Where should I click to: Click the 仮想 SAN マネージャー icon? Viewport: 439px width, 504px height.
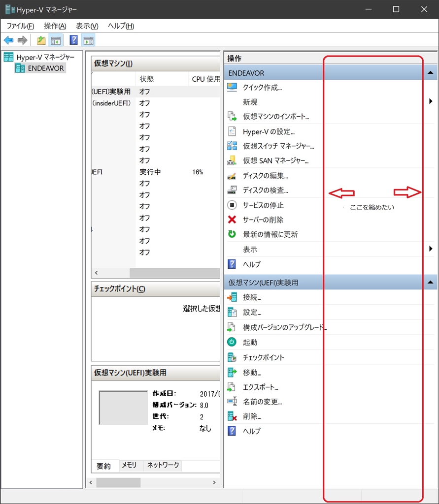[x=232, y=160]
